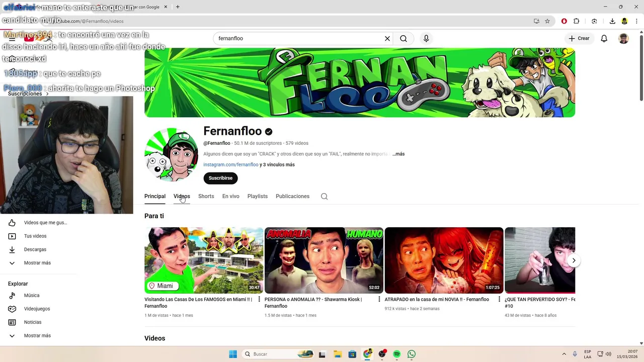Click the Descargas download arrow icon
This screenshot has height=362, width=644.
12,249
